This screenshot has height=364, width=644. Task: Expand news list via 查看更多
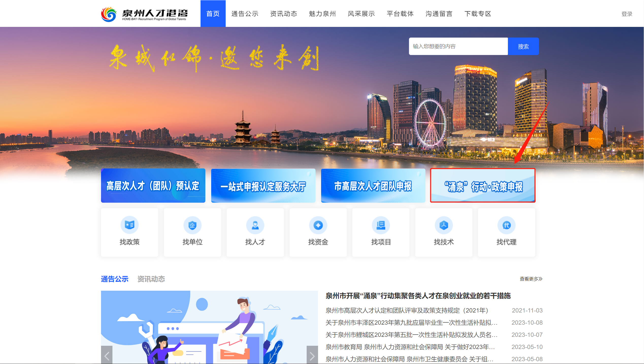point(531,279)
